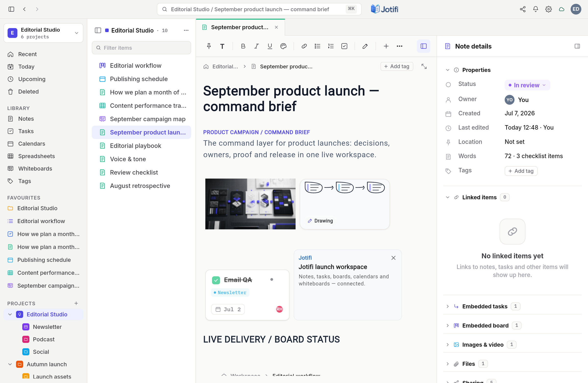Insert a link from the toolbar
The width and height of the screenshot is (588, 383).
pos(304,46)
